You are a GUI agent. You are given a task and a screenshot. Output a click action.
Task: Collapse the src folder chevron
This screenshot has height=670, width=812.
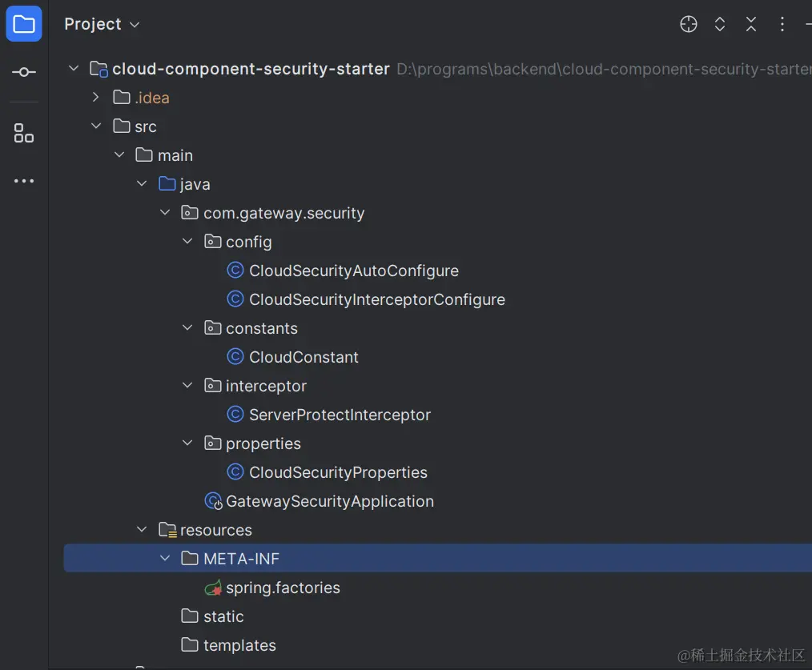tap(96, 126)
